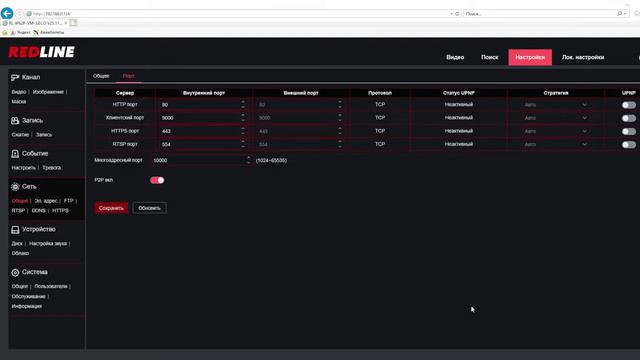Click the Многоадресный порт stepper arrows
This screenshot has width=640, height=360.
pyautogui.click(x=248, y=160)
